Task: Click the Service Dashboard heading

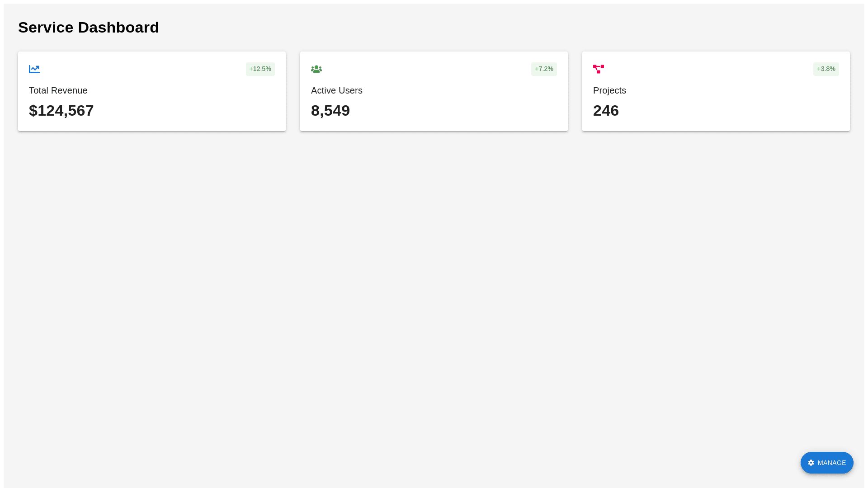Action: (89, 28)
